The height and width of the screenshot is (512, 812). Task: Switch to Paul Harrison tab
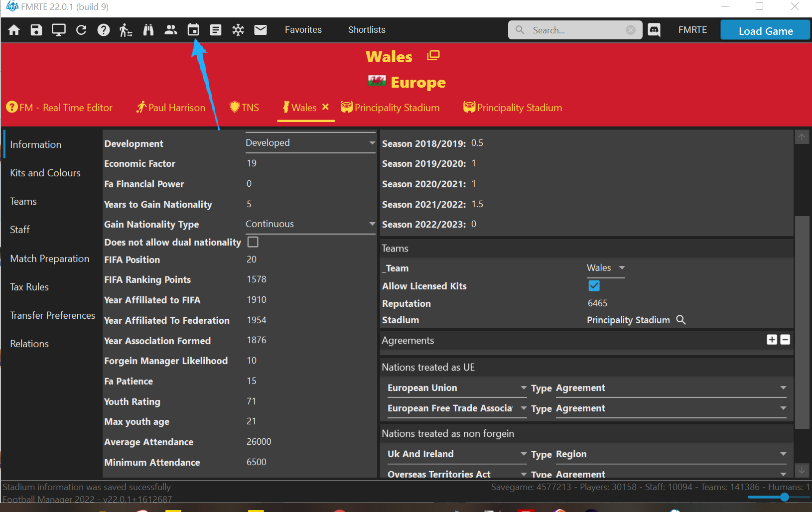[171, 108]
